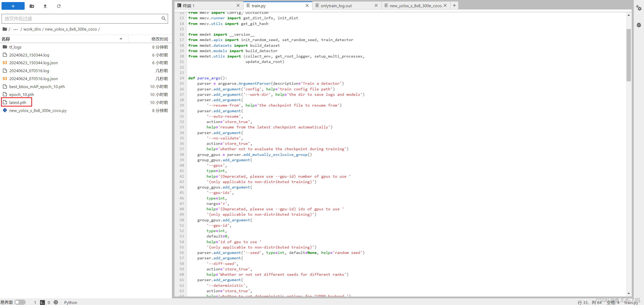Sort files by name column arrow
This screenshot has height=305, width=644.
(x=121, y=39)
